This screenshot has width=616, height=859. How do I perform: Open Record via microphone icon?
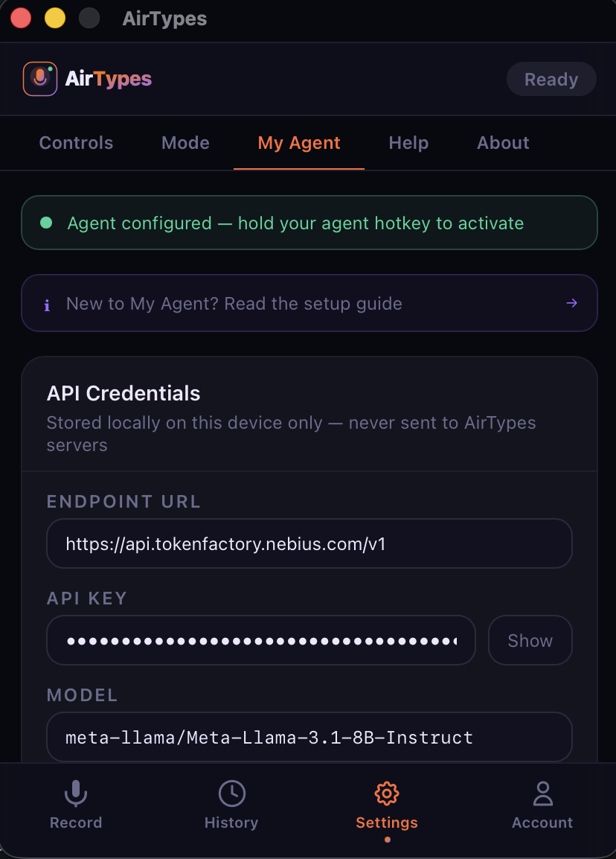tap(75, 793)
